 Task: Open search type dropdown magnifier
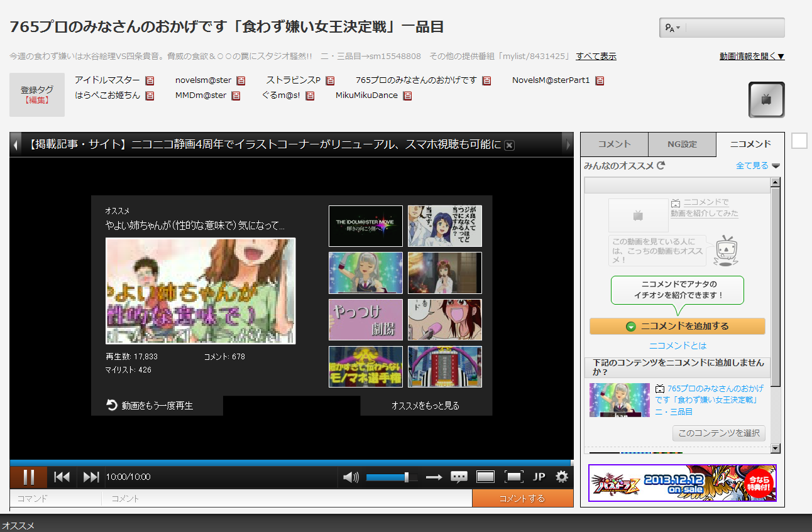click(672, 28)
